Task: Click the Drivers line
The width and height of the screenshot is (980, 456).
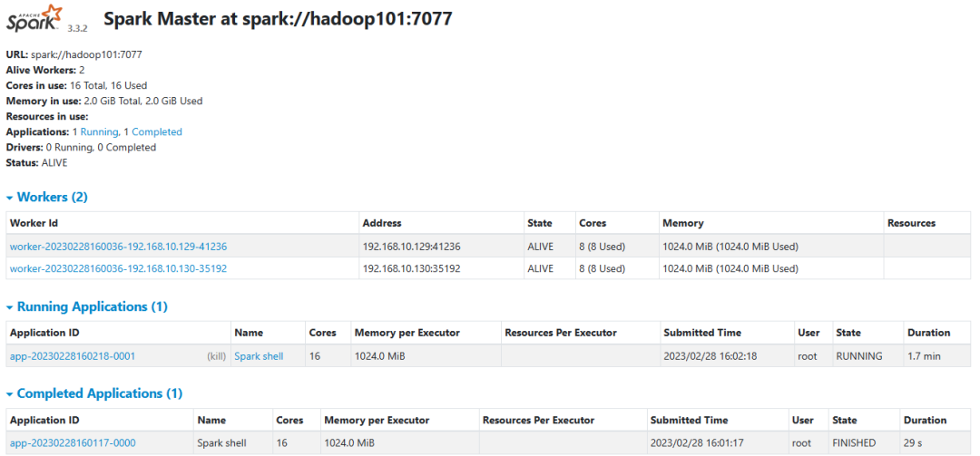Action: (82, 148)
